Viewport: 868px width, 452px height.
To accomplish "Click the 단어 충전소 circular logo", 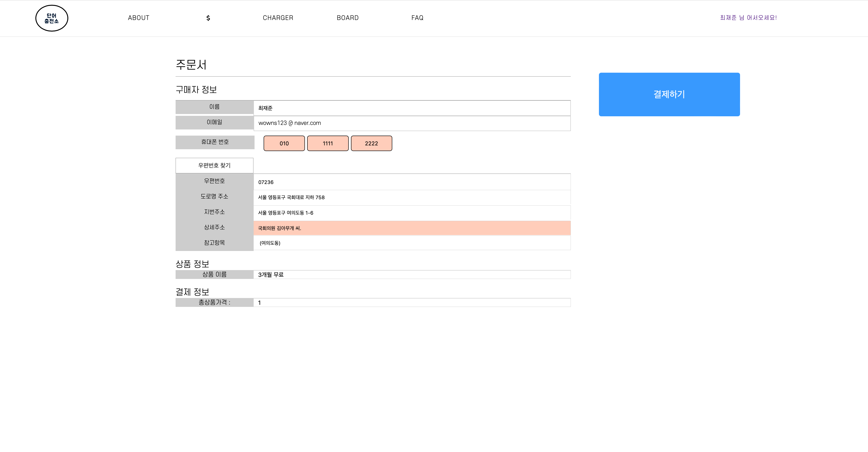I will (51, 18).
